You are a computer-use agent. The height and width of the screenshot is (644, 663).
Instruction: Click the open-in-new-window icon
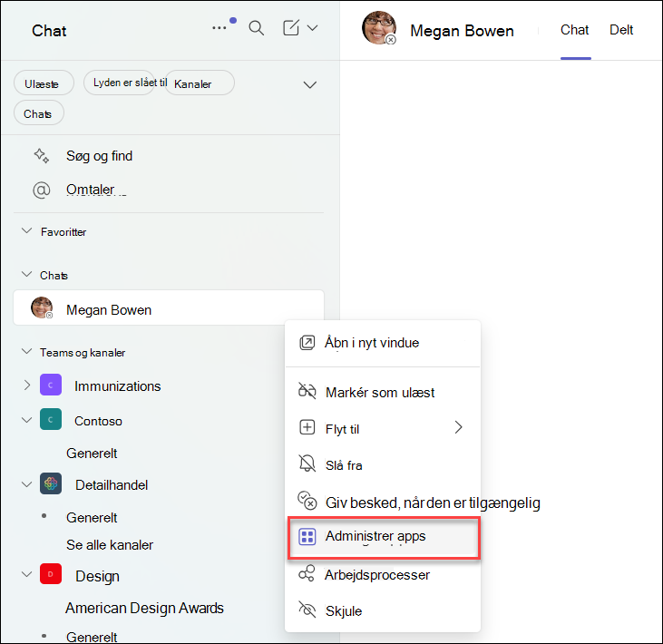[307, 343]
